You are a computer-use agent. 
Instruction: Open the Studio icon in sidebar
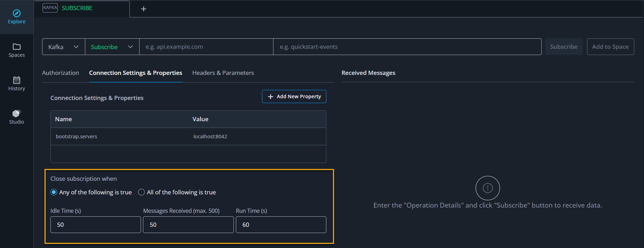click(x=17, y=113)
